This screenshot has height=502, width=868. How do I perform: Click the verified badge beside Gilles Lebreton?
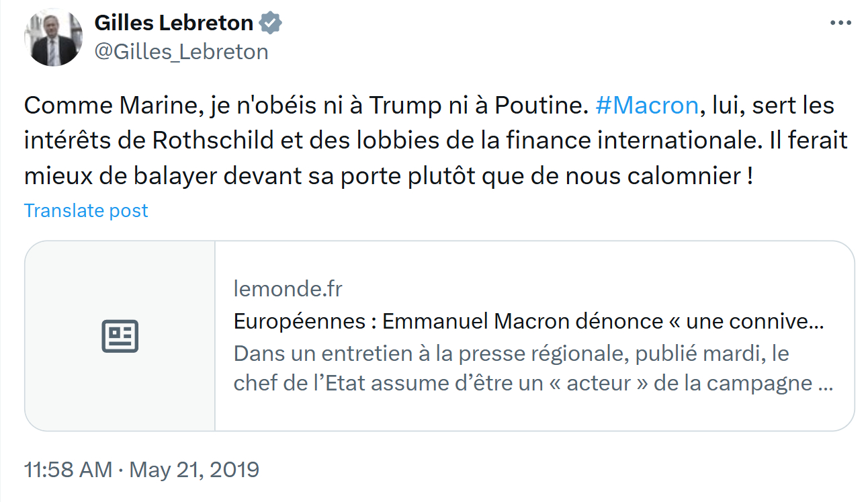271,24
